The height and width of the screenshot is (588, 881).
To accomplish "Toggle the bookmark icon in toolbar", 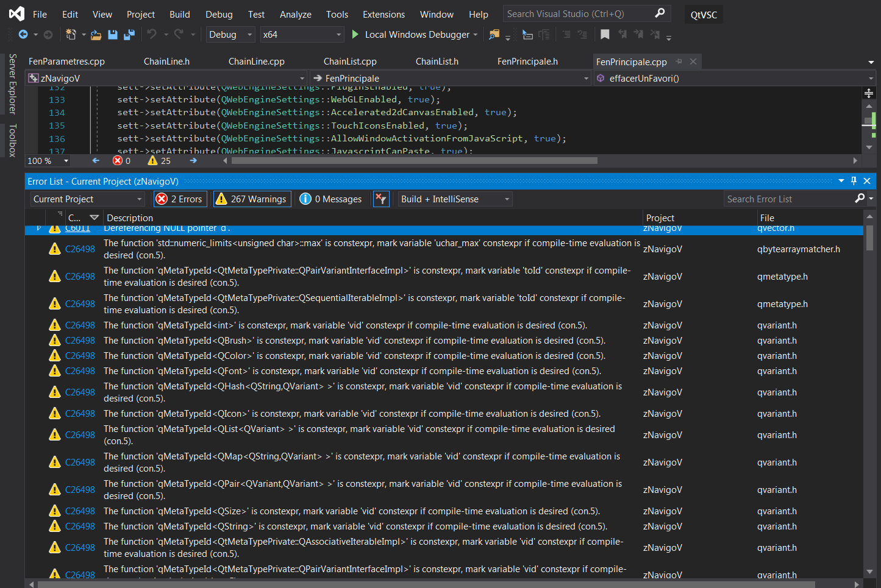I will coord(605,35).
